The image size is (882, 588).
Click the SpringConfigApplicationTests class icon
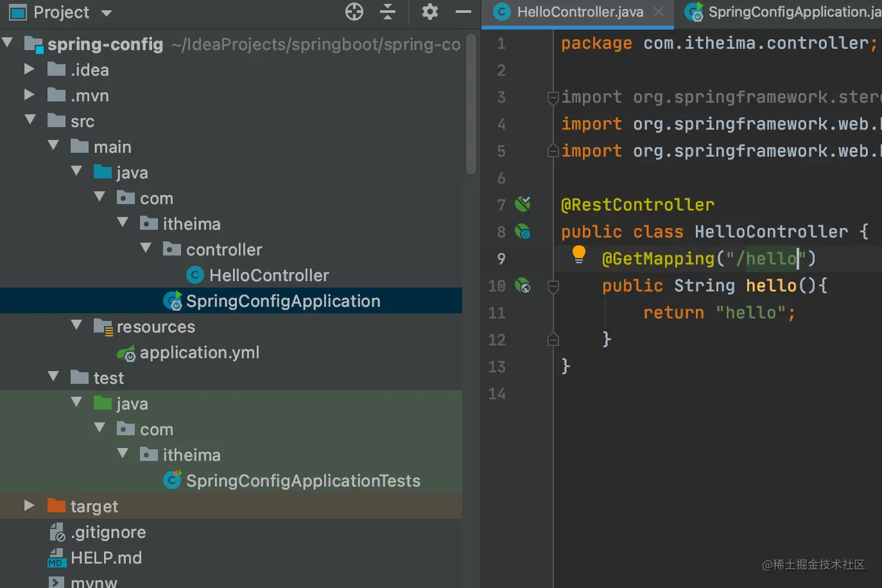coord(172,480)
